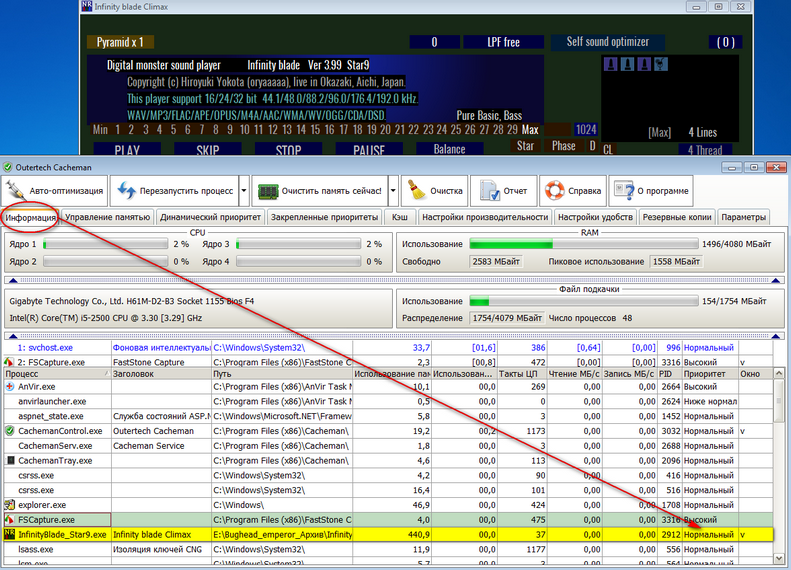
Task: Open the Информация tab
Action: pyautogui.click(x=31, y=217)
